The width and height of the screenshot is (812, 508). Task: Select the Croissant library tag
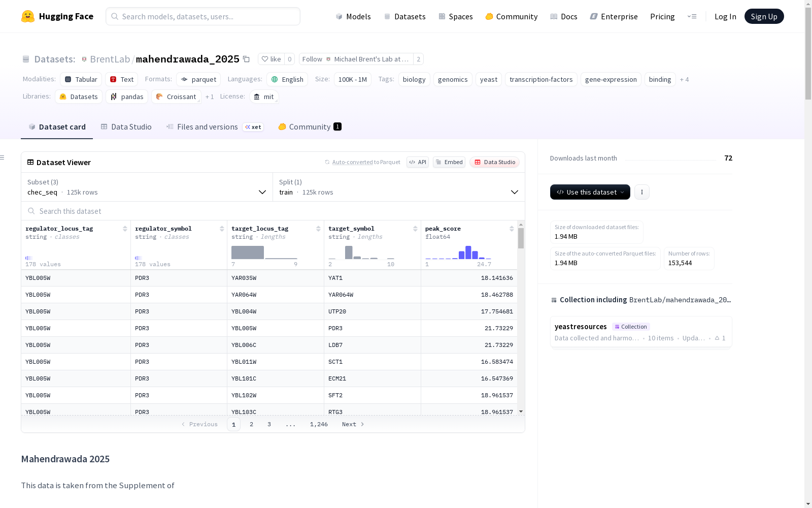[x=176, y=97]
